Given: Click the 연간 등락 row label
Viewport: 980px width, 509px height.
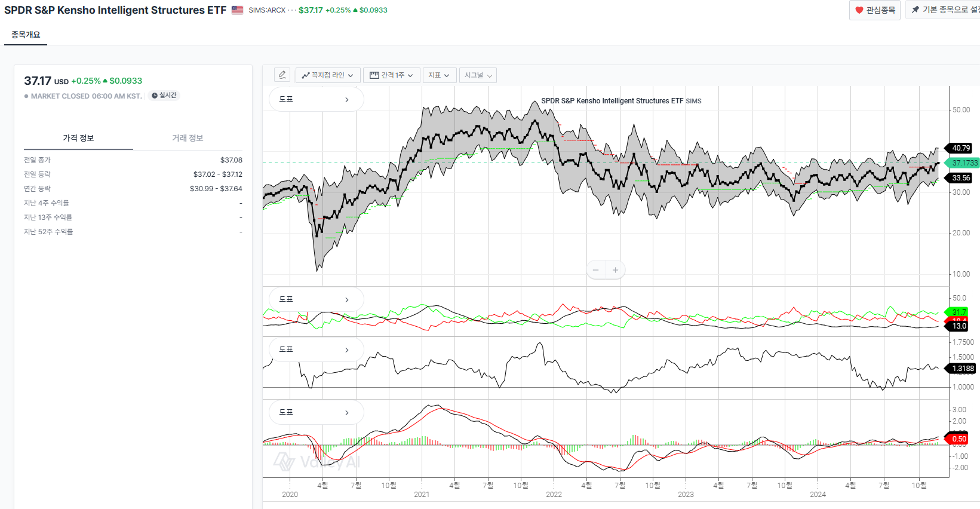Looking at the screenshot, I should click(x=37, y=189).
